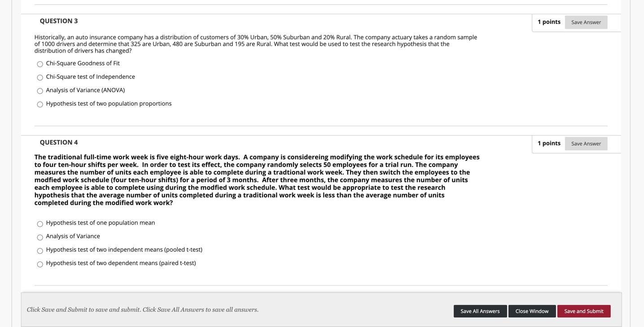Choose Analysis of Variance for Question 4
Image resolution: width=644 pixels, height=327 pixels.
(40, 237)
